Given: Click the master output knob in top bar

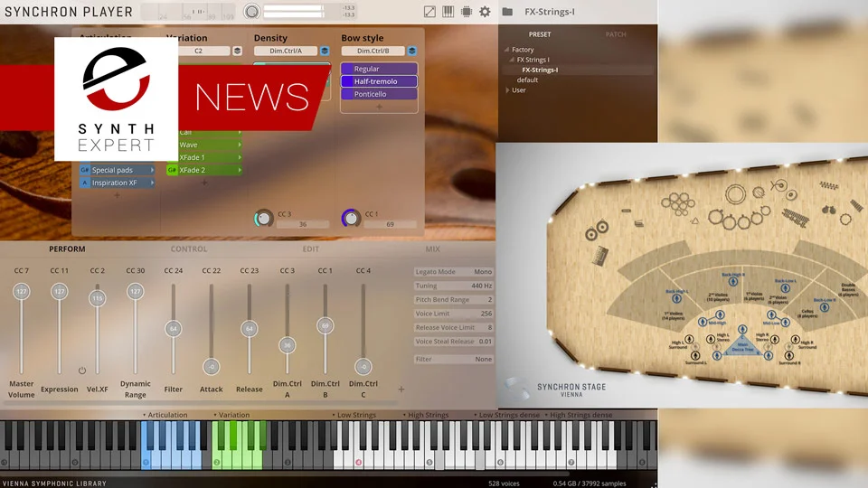Looking at the screenshot, I should [x=252, y=11].
